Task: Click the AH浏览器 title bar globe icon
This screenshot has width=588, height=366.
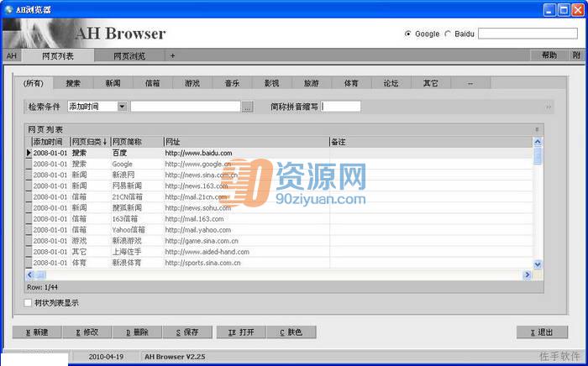Action: [8, 10]
